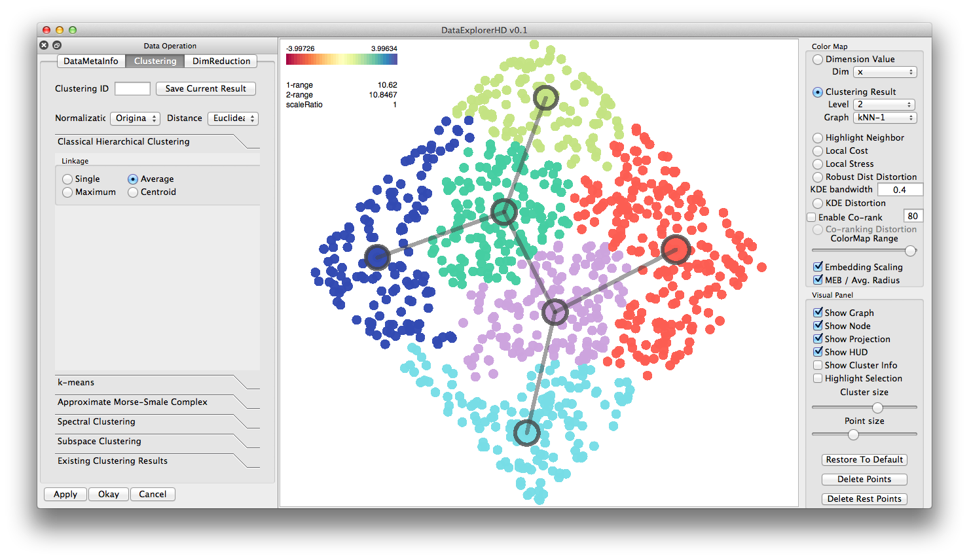This screenshot has width=969, height=560.
Task: Open the Distance dropdown showing Euclidean
Action: pyautogui.click(x=233, y=118)
